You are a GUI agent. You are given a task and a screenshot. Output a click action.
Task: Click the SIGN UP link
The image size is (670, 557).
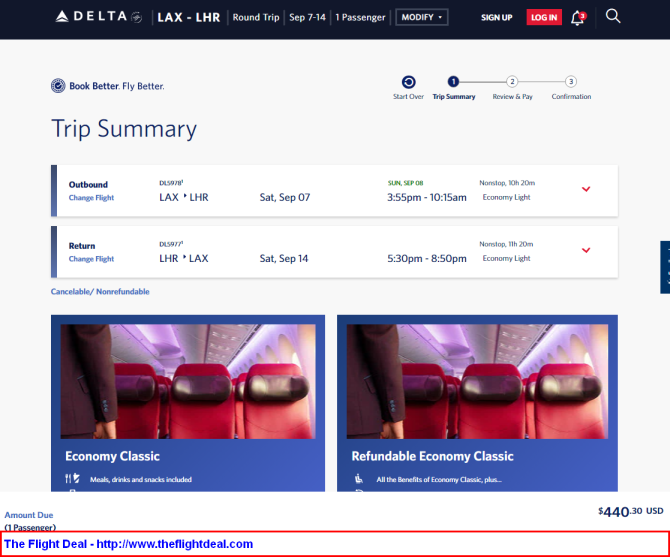pos(497,18)
